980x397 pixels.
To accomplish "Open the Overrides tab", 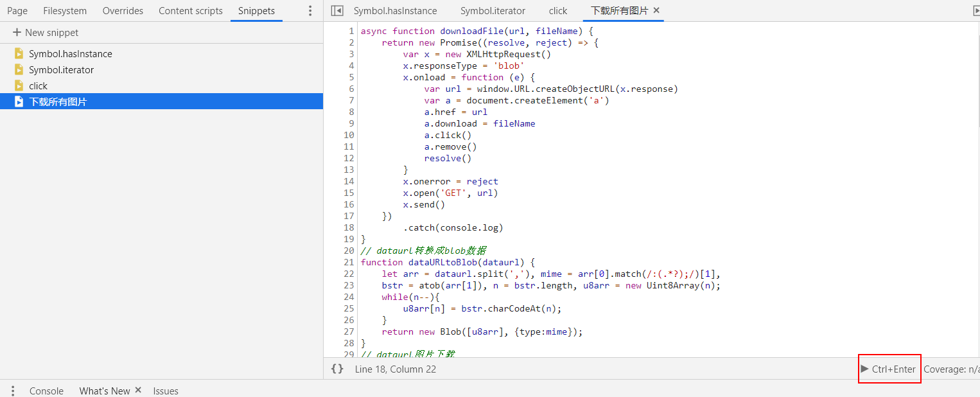I will click(123, 11).
